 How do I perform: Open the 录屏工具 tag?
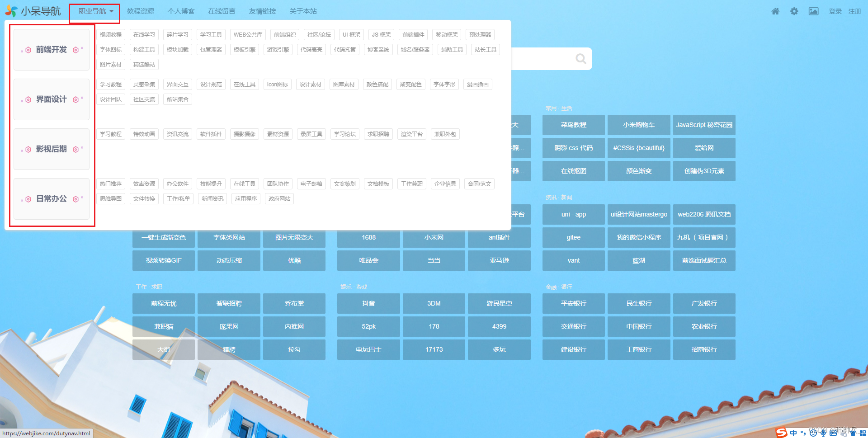pos(311,134)
